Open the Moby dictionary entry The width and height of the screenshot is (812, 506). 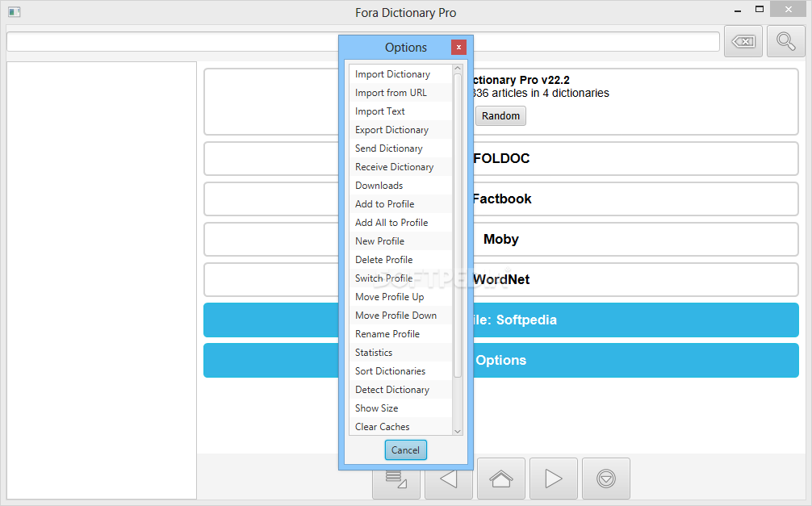(500, 239)
